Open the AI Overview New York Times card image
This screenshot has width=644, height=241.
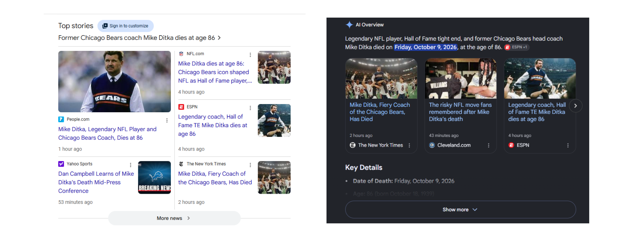pyautogui.click(x=381, y=79)
